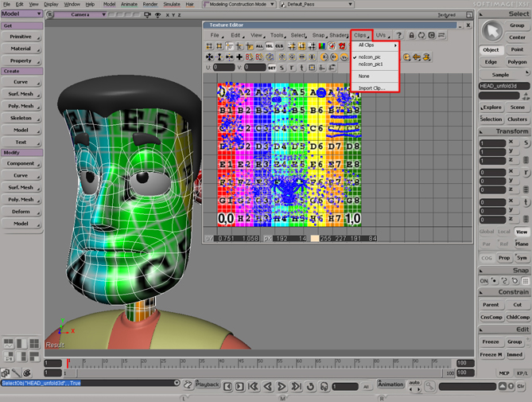Click the Freeze button in Edit panel
The width and height of the screenshot is (532, 402).
click(491, 342)
